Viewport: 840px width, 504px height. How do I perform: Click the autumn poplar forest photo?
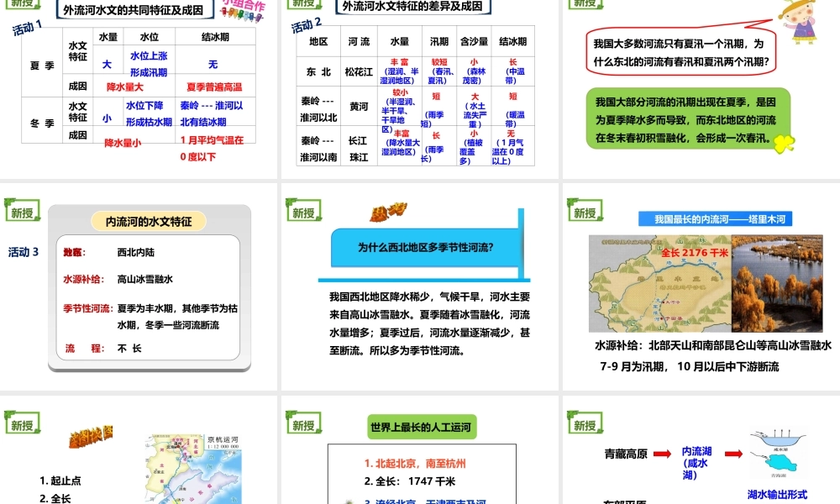coord(777,283)
